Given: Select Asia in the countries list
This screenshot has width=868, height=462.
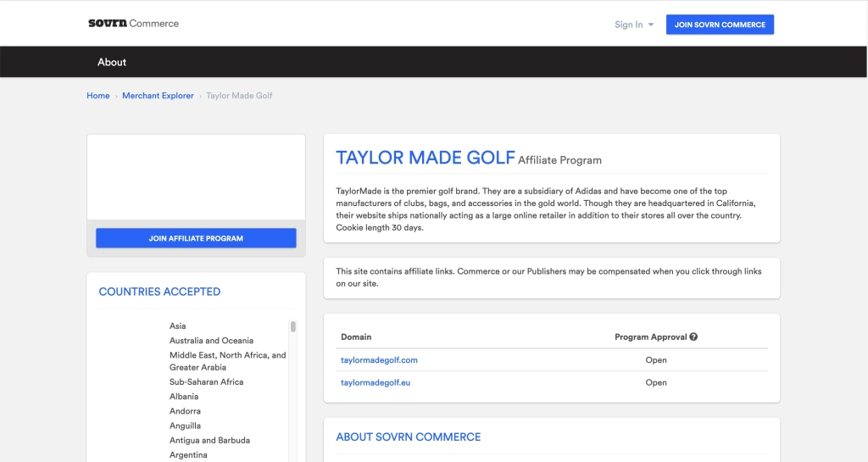Looking at the screenshot, I should pos(178,326).
